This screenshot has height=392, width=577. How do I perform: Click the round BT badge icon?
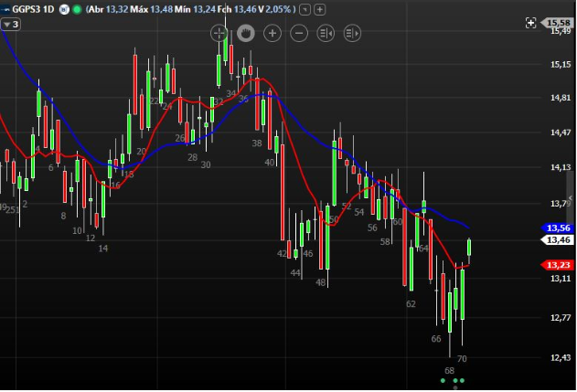tap(64, 9)
